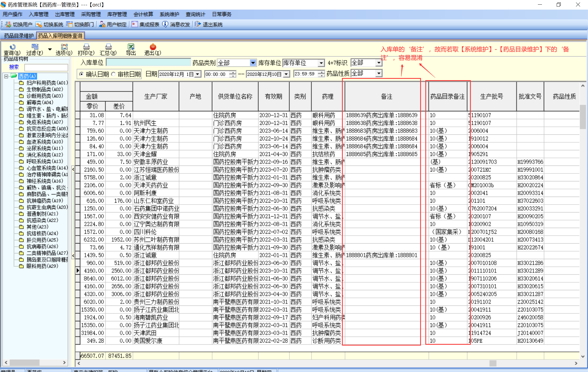Image resolution: width=588 pixels, height=372 pixels.
Task: Select the 确认日期 radio button
Action: [81, 74]
